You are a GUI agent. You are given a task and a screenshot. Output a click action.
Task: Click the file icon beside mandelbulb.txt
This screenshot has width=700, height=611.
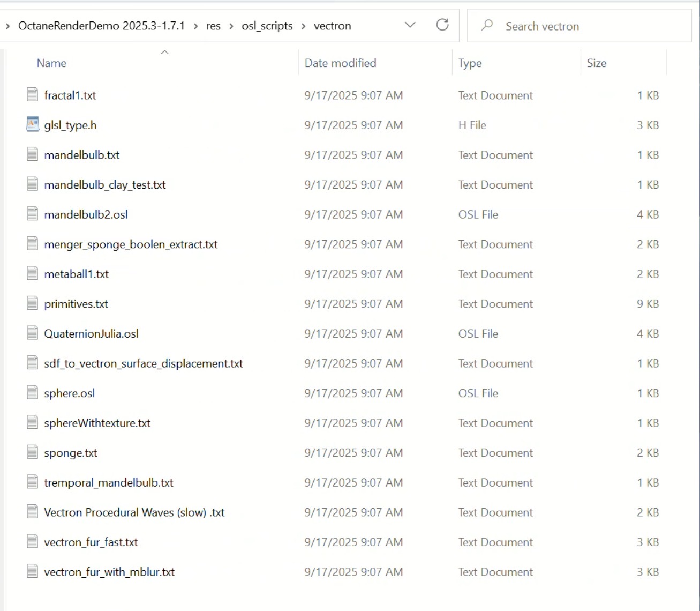click(33, 155)
